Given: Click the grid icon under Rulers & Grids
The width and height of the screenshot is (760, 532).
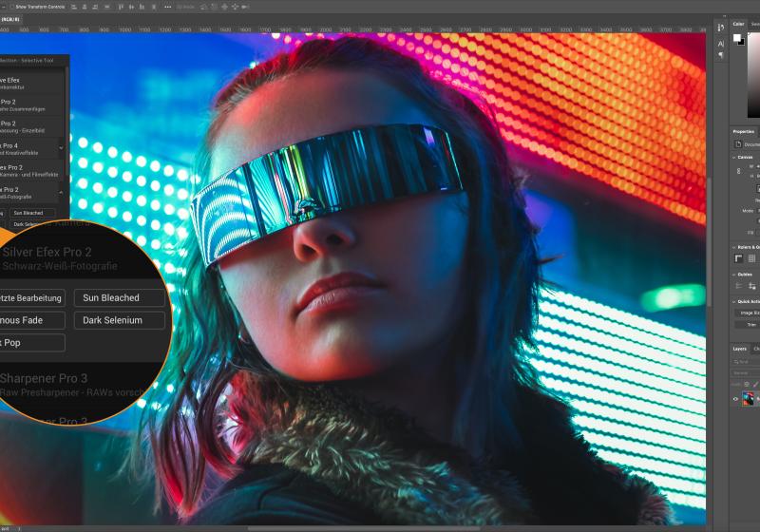Looking at the screenshot, I should click(751, 258).
